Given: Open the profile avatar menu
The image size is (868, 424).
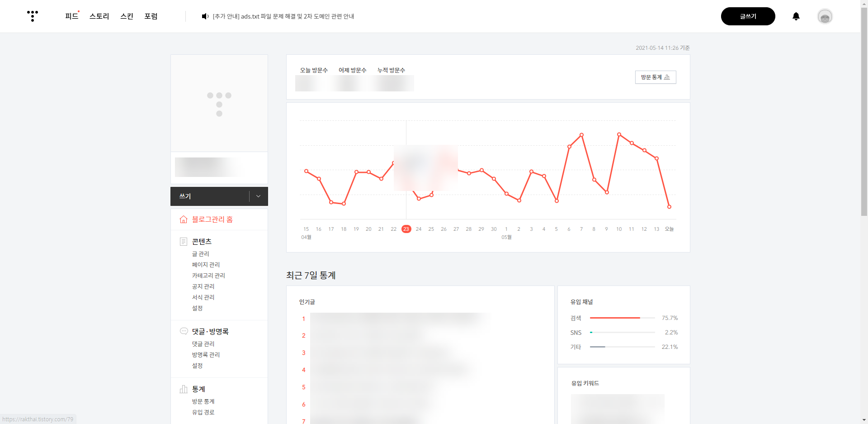Looking at the screenshot, I should tap(825, 17).
